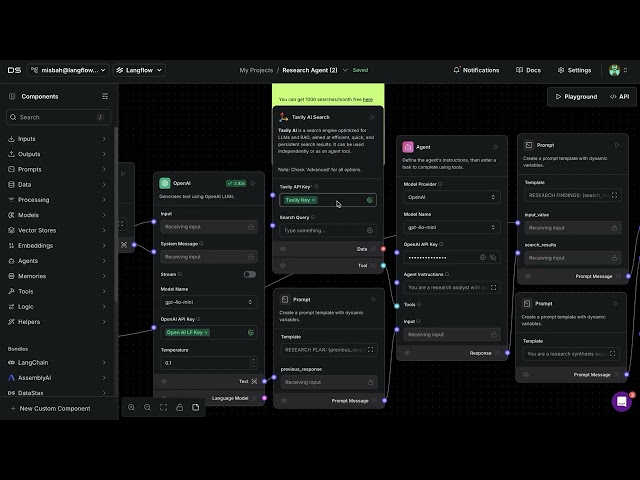Click the DS logo icon
The height and width of the screenshot is (480, 640).
pos(14,70)
